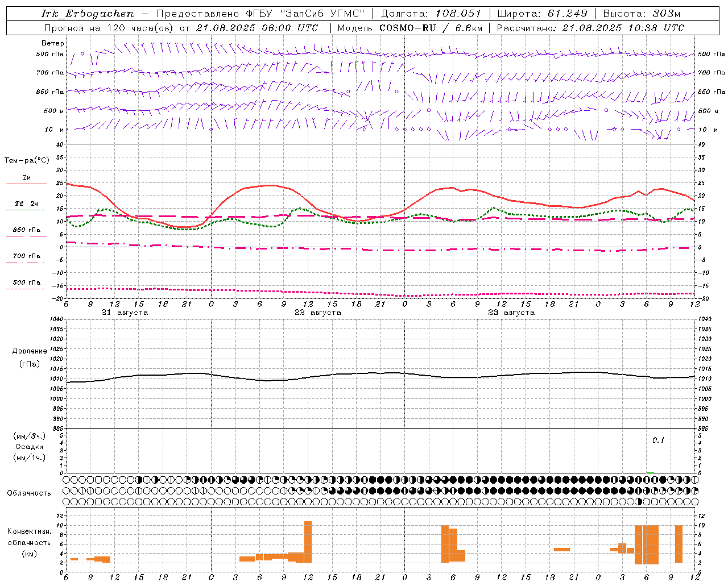Image resolution: width=728 pixels, height=582 pixels.
Task: Select the model name COSMO-RU / 6.6км
Action: (431, 28)
